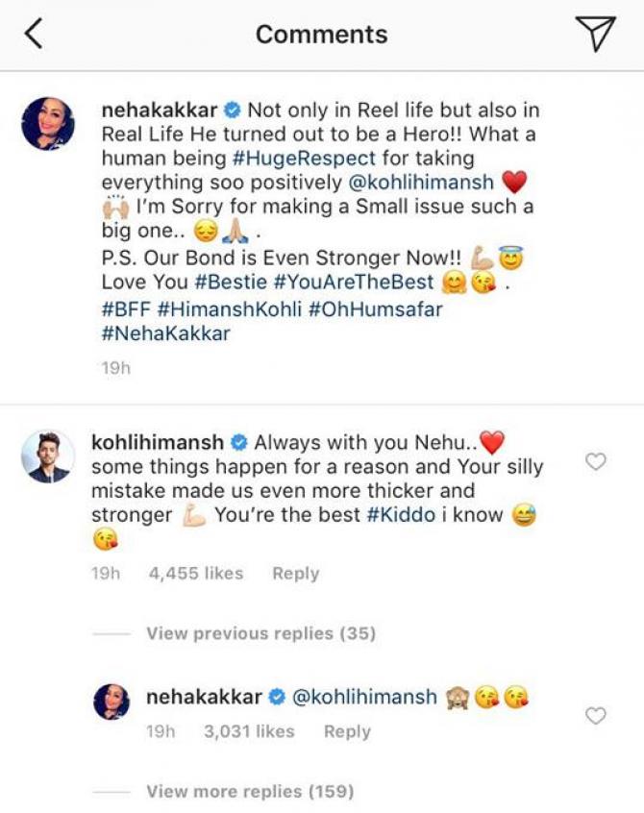Open nehakakkar's profile picture in caption

[x=47, y=124]
